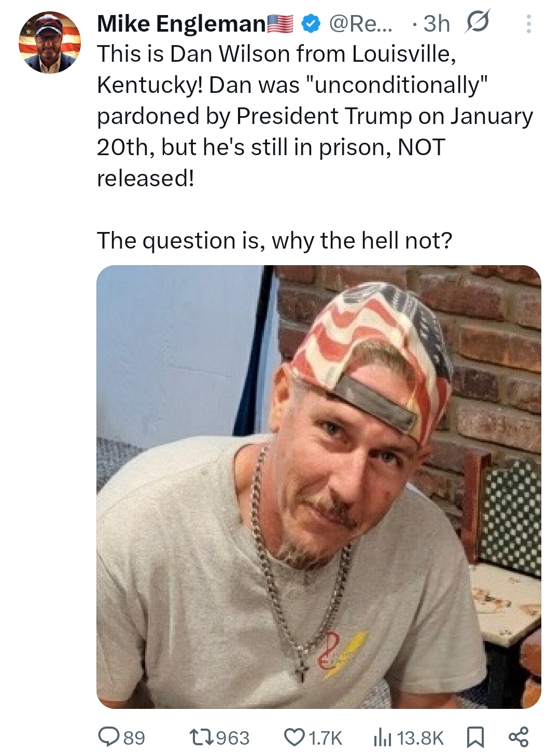The height and width of the screenshot is (753, 560).
Task: Open the three-dot more options menu
Action: [x=528, y=24]
